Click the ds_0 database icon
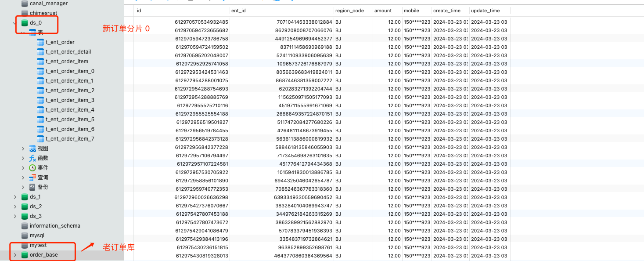The height and width of the screenshot is (261, 644). [25, 23]
